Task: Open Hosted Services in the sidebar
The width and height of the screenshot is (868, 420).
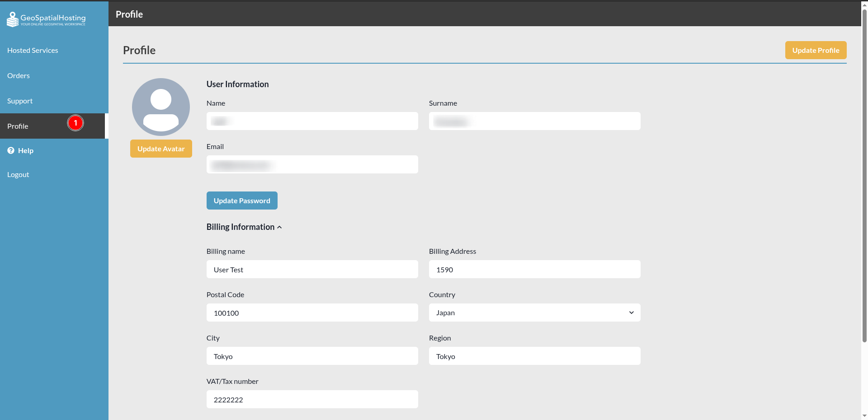Action: pos(33,50)
